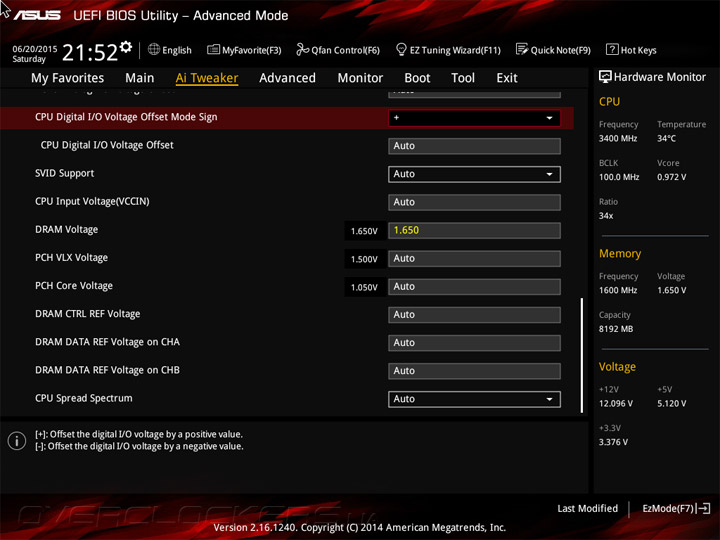Click the PCH VLX Voltage Auto field

point(474,259)
